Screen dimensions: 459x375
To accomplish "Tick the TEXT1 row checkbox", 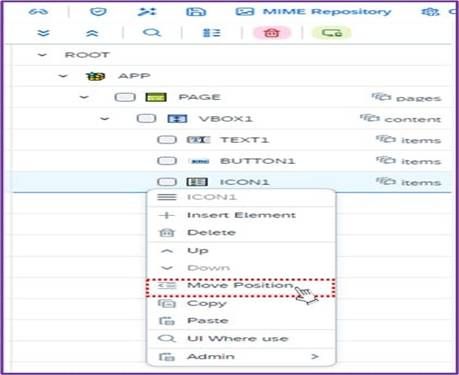I will pyautogui.click(x=167, y=139).
